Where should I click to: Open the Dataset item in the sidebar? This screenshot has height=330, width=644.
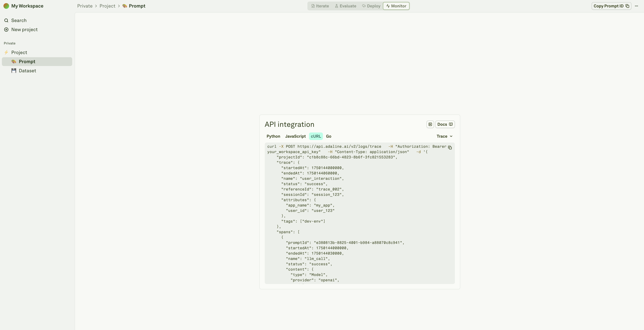pos(27,71)
